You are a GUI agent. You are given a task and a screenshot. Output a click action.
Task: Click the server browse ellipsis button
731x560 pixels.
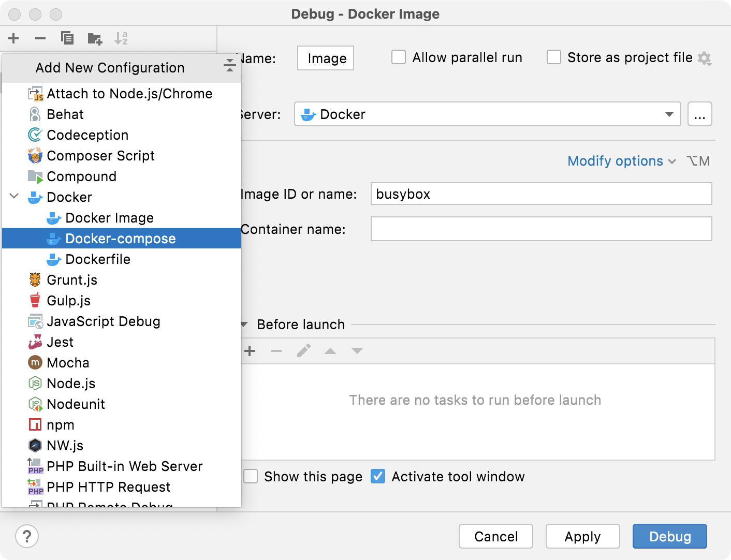(700, 114)
